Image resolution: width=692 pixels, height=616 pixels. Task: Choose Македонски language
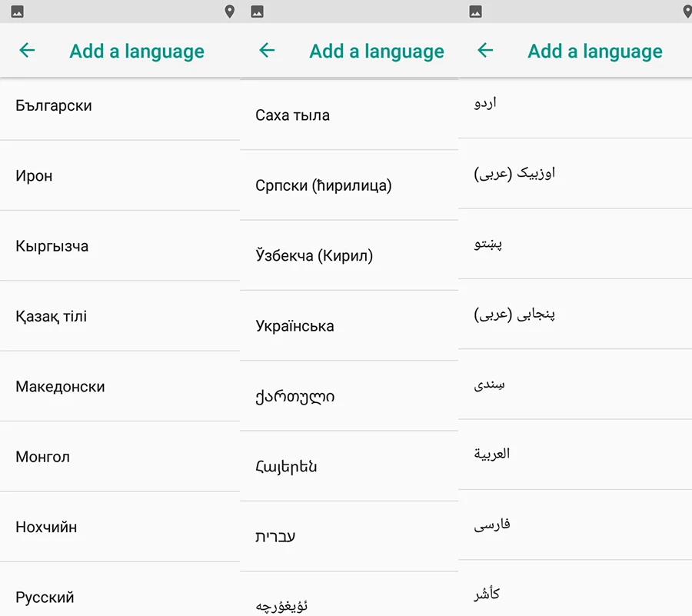coord(120,387)
